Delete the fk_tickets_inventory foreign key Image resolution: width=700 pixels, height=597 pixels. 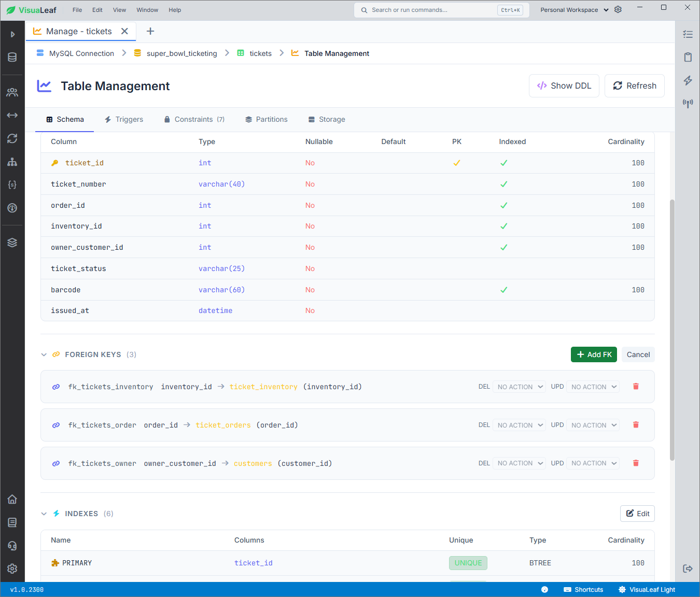(636, 387)
